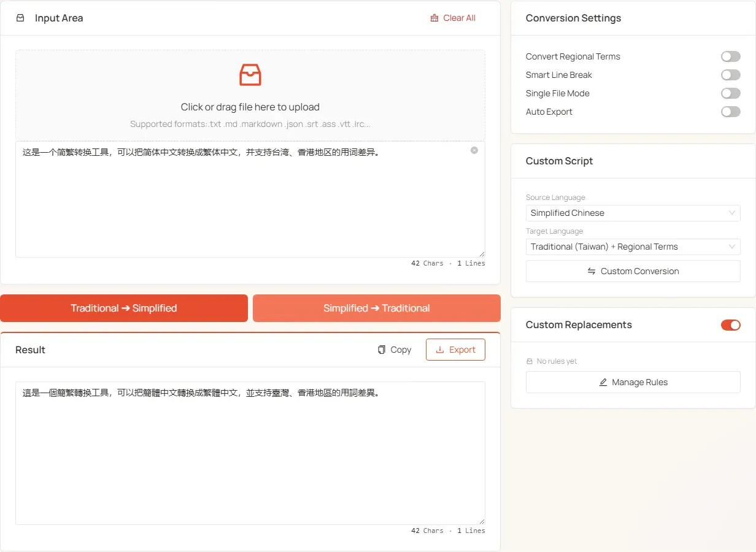Click inside the result text area
The image size is (756, 552).
click(250, 453)
